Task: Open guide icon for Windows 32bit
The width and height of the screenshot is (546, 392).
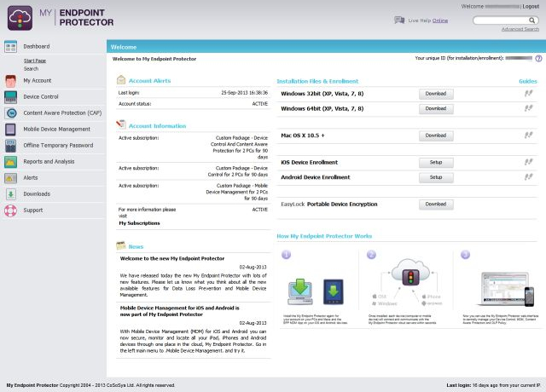Action: click(x=528, y=93)
